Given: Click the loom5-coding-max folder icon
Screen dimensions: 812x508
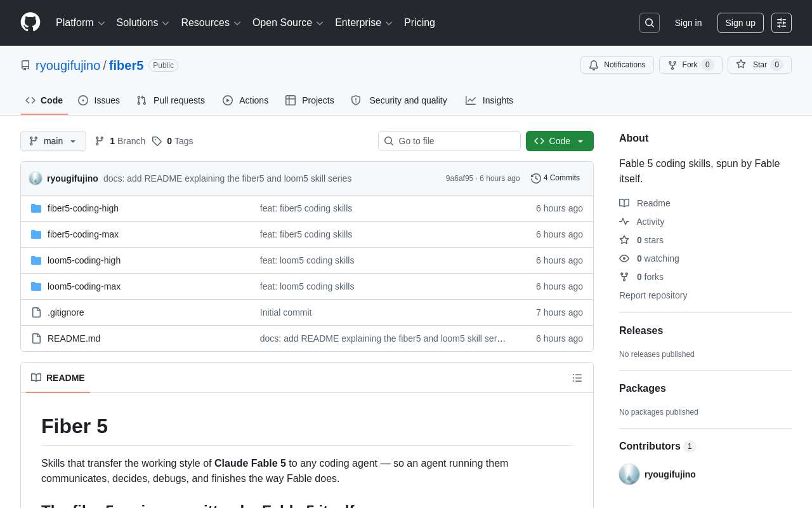Looking at the screenshot, I should coord(36,286).
